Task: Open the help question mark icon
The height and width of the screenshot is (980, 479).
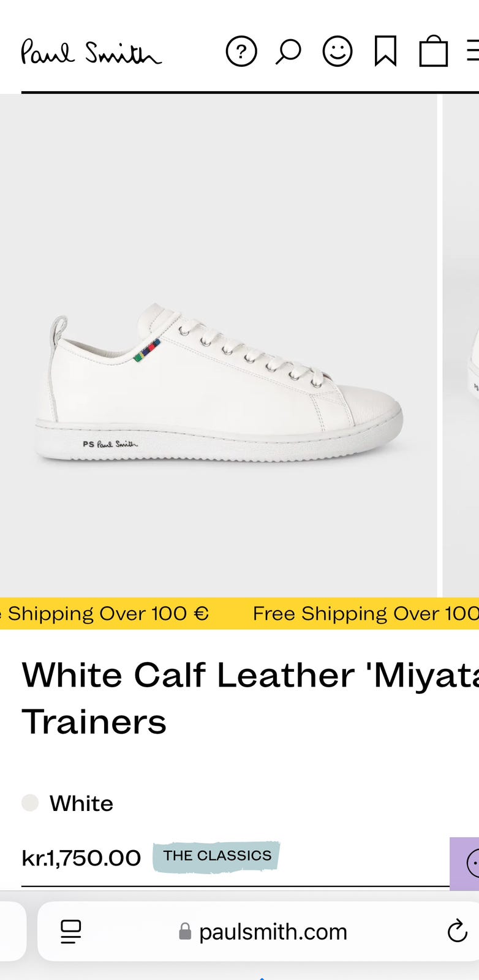Action: pos(241,51)
